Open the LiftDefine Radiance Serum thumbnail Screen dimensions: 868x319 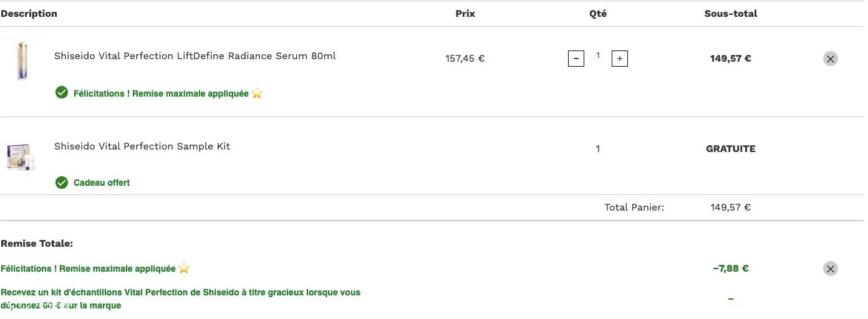tap(22, 60)
